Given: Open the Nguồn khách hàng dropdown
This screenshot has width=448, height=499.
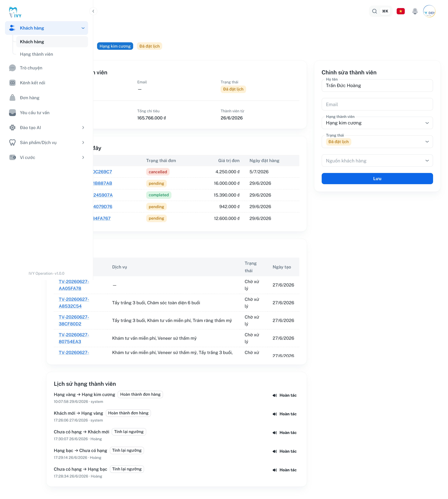Looking at the screenshot, I should click(377, 161).
